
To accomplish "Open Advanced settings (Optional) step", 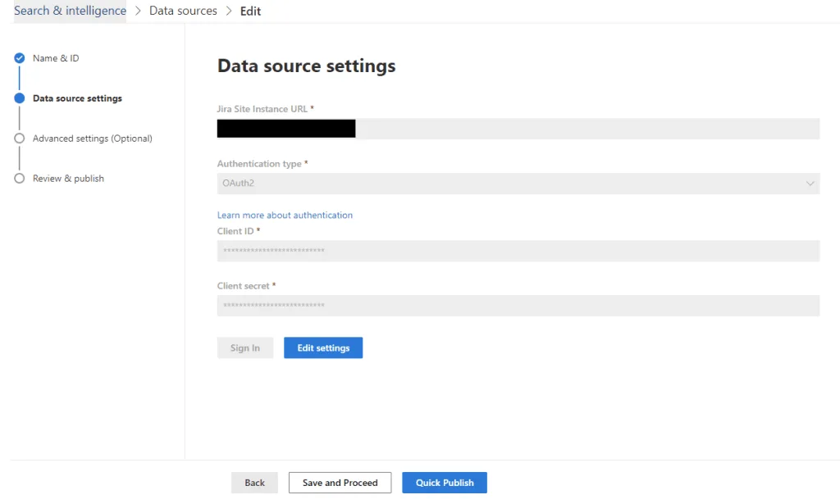I will 92,138.
